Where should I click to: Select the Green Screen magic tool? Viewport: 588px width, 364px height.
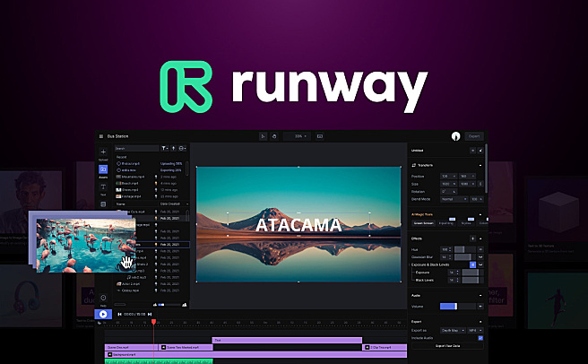tap(423, 223)
